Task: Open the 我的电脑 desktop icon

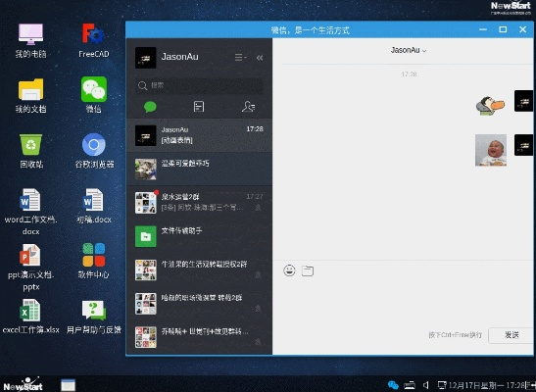Action: click(30, 40)
